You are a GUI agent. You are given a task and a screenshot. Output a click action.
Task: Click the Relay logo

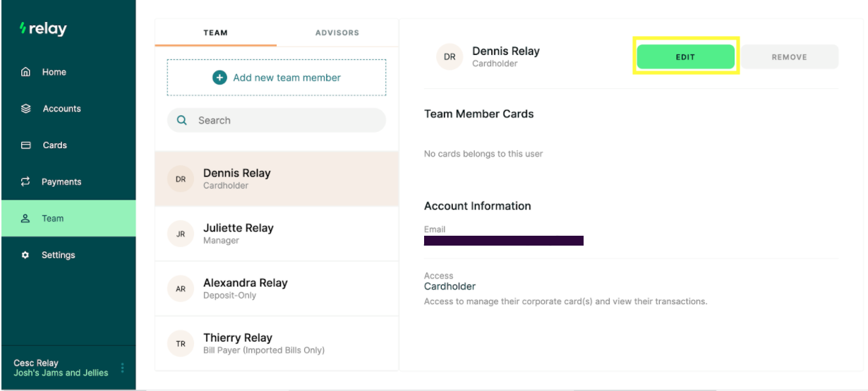pyautogui.click(x=43, y=29)
